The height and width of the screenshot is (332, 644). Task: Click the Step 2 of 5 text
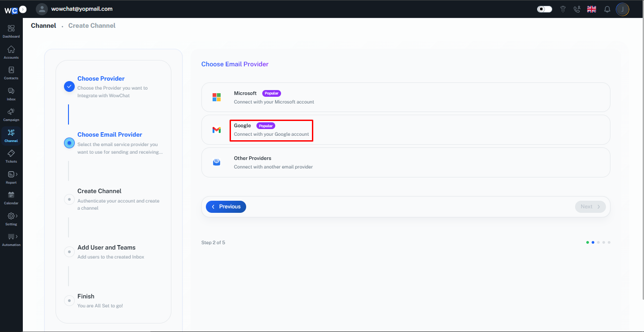coord(213,242)
